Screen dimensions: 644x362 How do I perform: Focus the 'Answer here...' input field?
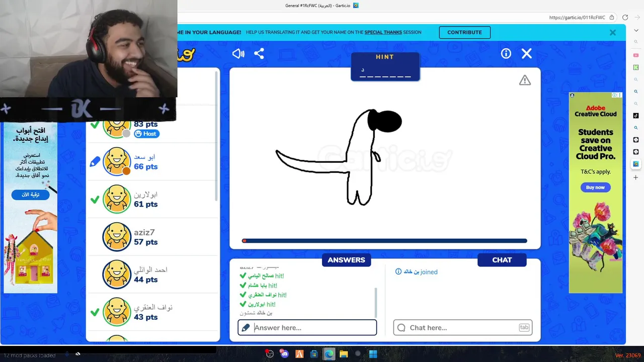click(307, 327)
